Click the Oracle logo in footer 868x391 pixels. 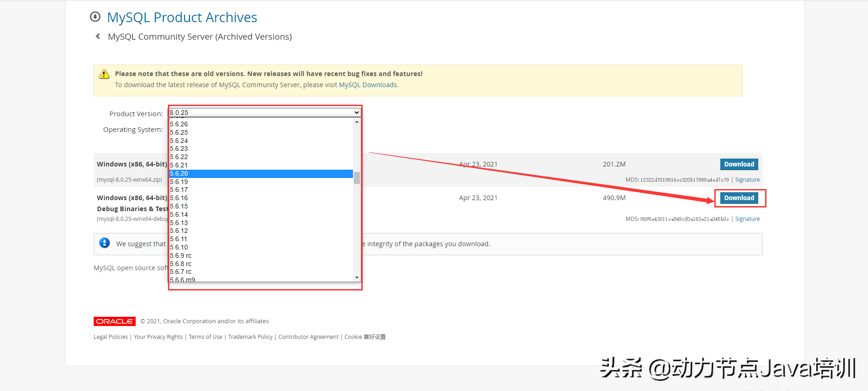tap(114, 321)
